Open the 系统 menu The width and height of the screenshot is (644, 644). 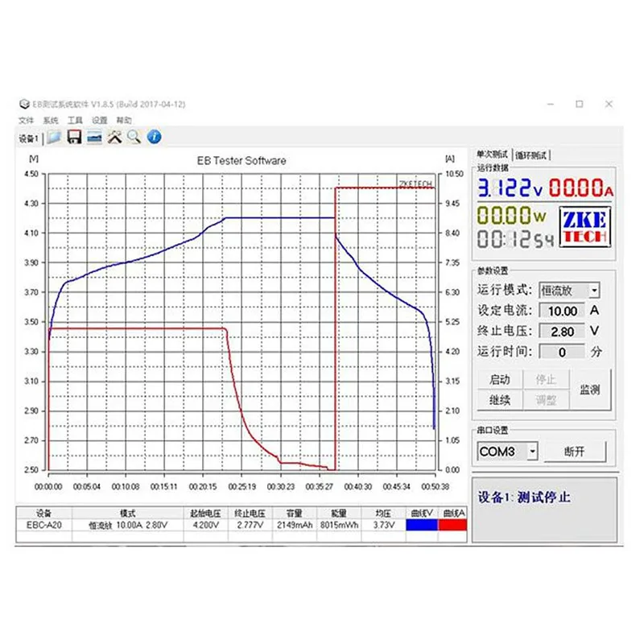click(x=51, y=120)
